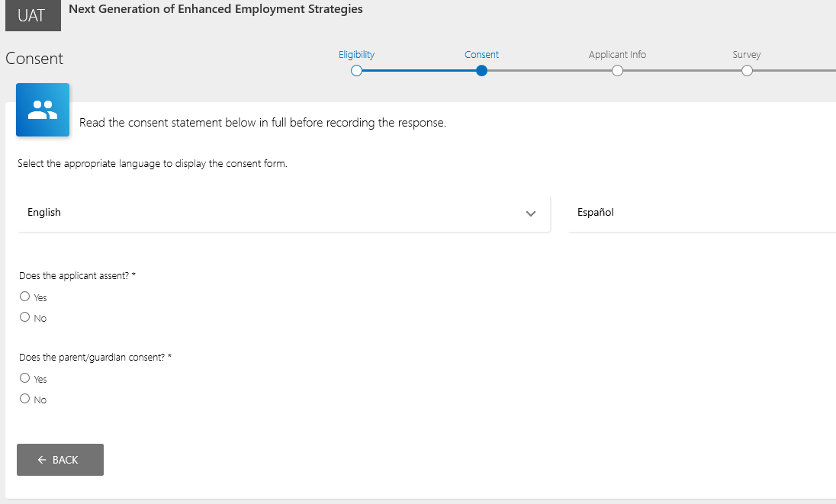
Task: Select the Applicant Info step circle
Action: (617, 71)
